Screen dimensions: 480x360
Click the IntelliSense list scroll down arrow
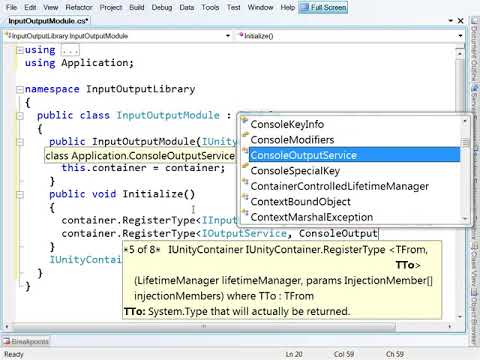pyautogui.click(x=465, y=219)
